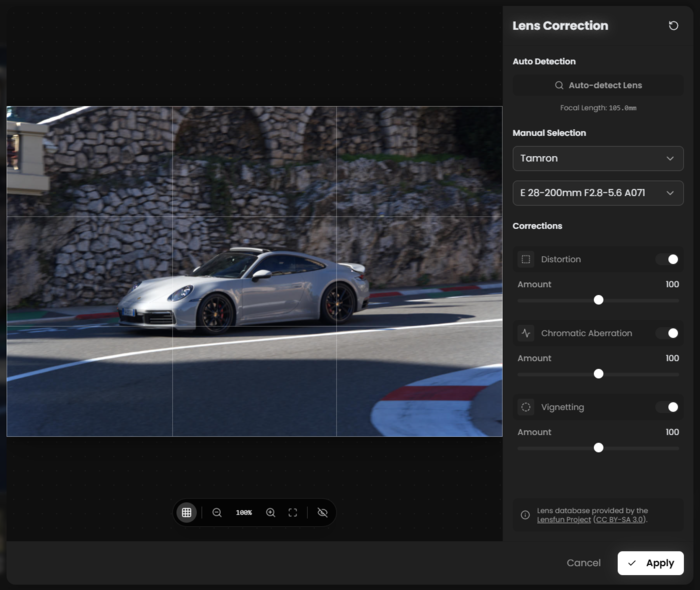Click the Chromatic Aberration waveform icon
Image resolution: width=700 pixels, height=590 pixels.
(x=526, y=333)
